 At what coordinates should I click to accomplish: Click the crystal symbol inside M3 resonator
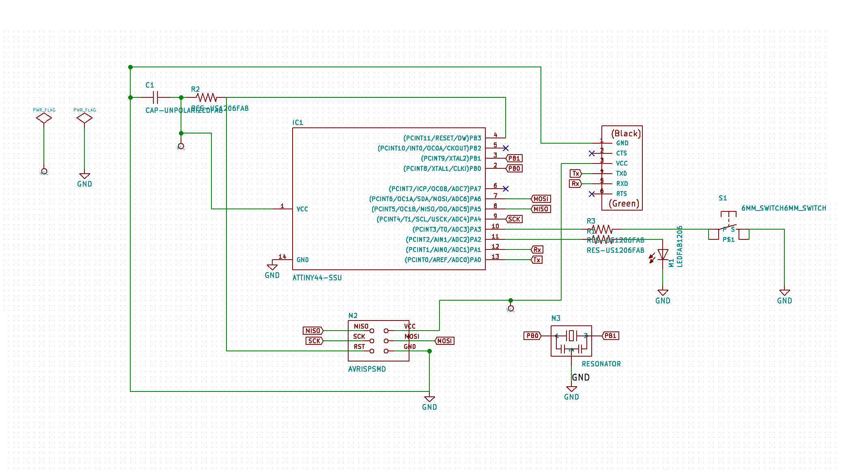(x=571, y=336)
